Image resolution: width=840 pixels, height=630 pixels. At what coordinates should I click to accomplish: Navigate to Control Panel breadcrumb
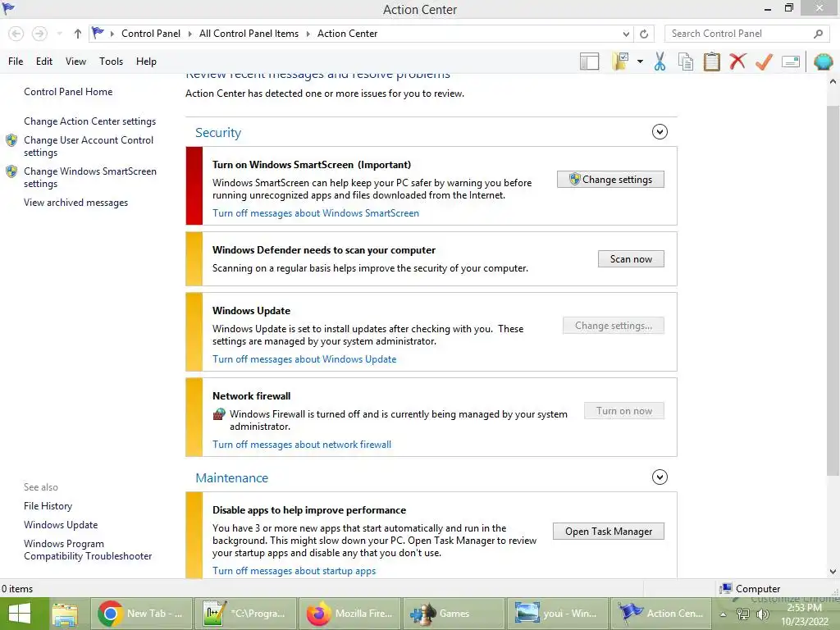[151, 34]
